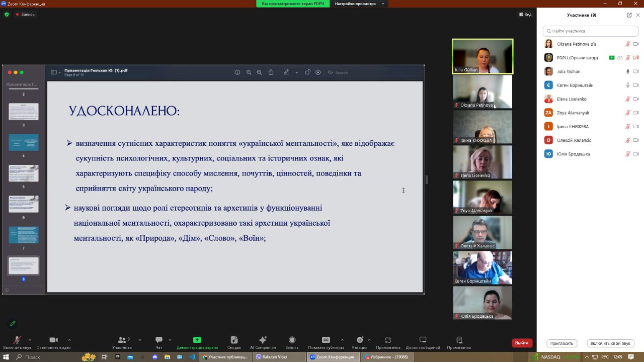
Task: Switch to Участник публикац... Chrome taskbar window
Action: click(225, 357)
